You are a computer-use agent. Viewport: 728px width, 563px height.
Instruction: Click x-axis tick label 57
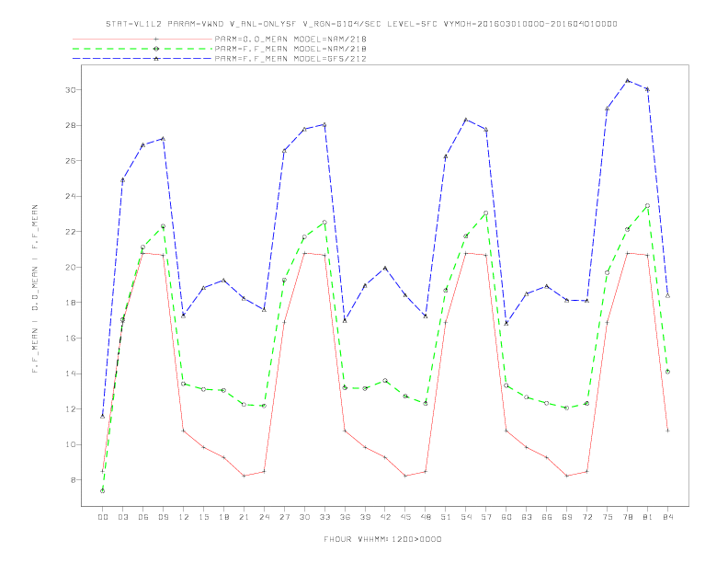486,517
